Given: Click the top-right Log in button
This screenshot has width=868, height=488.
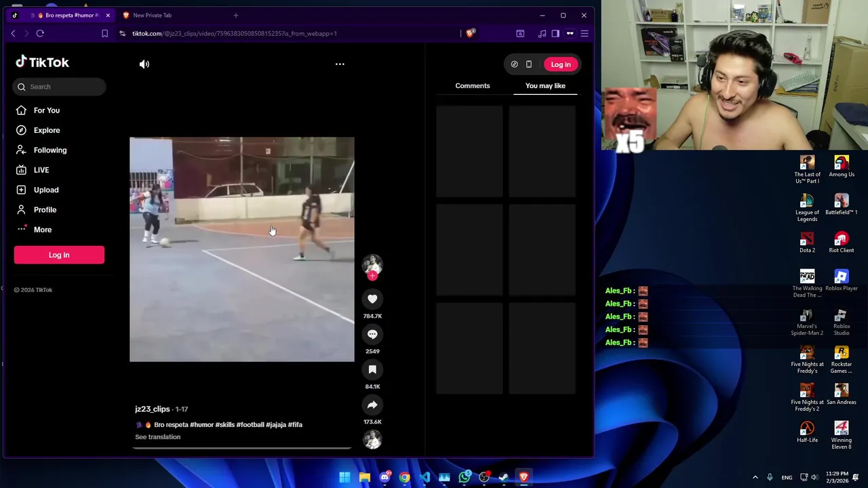Looking at the screenshot, I should point(561,64).
